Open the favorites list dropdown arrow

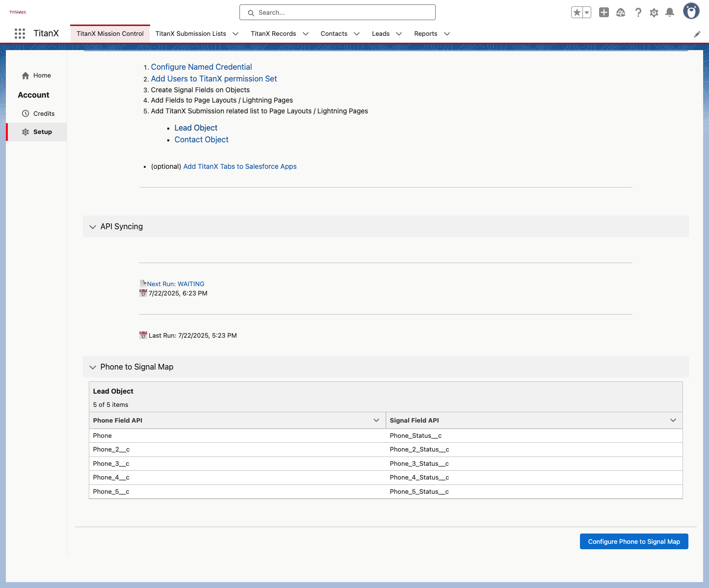coord(587,13)
